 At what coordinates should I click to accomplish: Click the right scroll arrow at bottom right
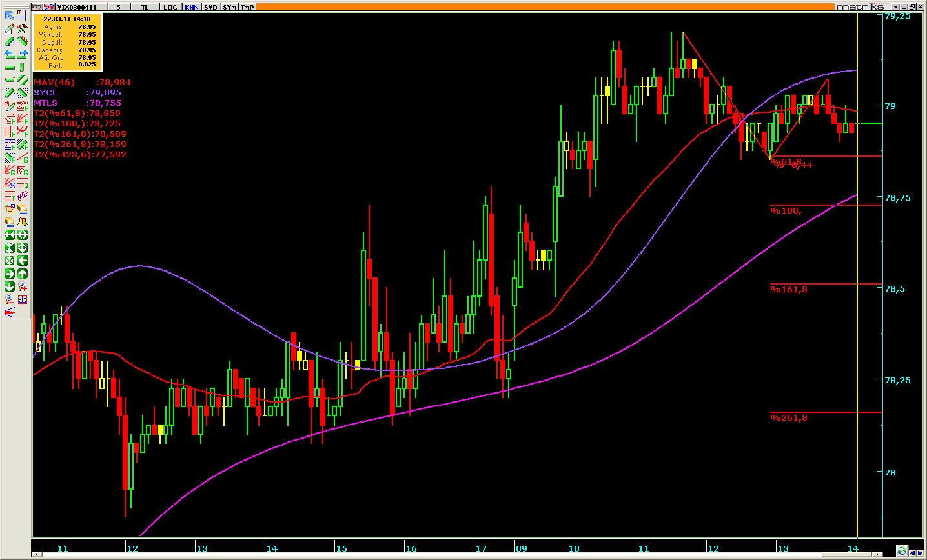click(x=921, y=554)
